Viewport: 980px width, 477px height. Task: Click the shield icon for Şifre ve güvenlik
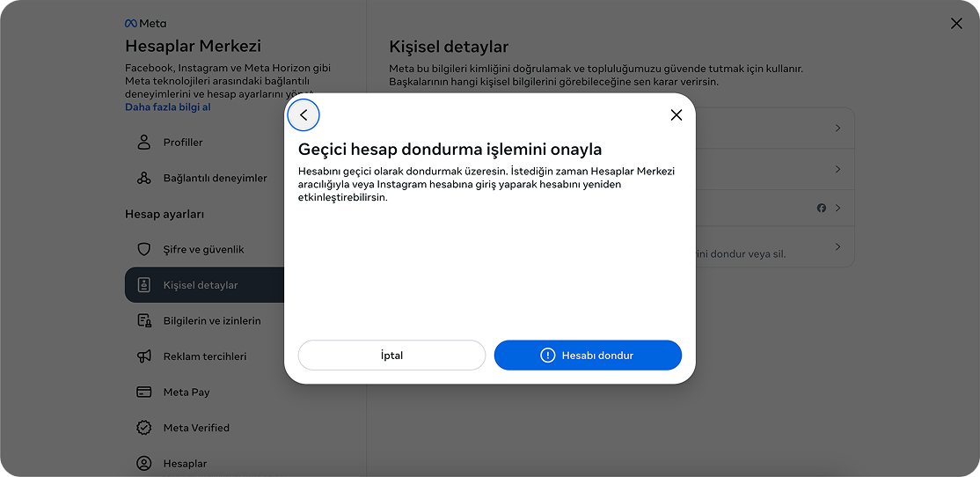(144, 249)
